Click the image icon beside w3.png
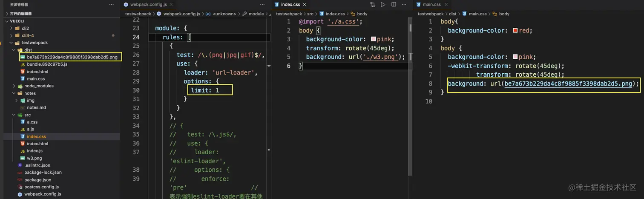 (23, 158)
